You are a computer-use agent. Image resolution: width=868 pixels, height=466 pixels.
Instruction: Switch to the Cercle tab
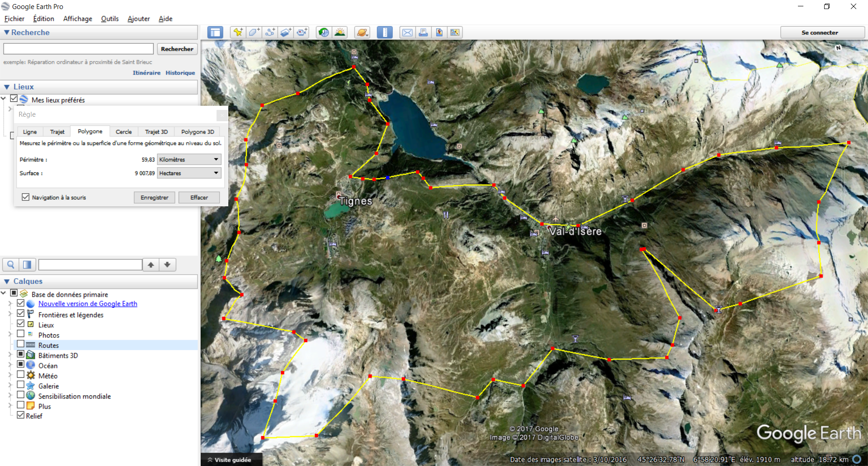(124, 132)
